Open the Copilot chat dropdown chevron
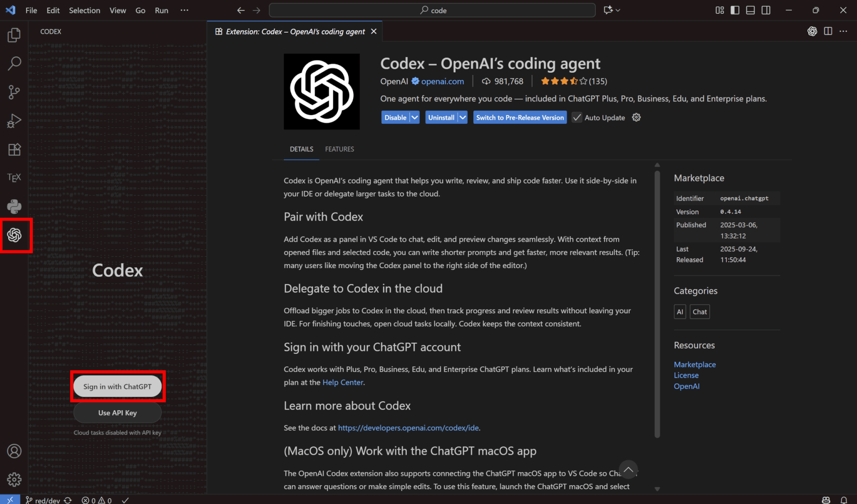The height and width of the screenshot is (504, 857). click(618, 10)
